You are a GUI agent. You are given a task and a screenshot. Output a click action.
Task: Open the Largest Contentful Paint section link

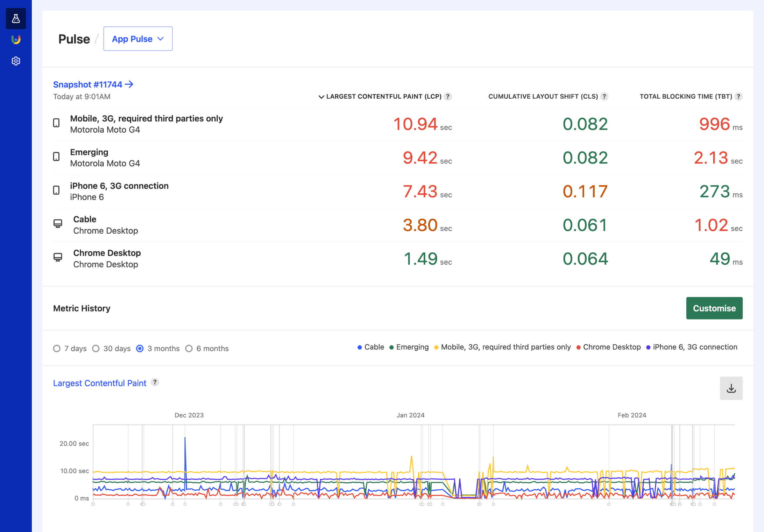tap(100, 383)
